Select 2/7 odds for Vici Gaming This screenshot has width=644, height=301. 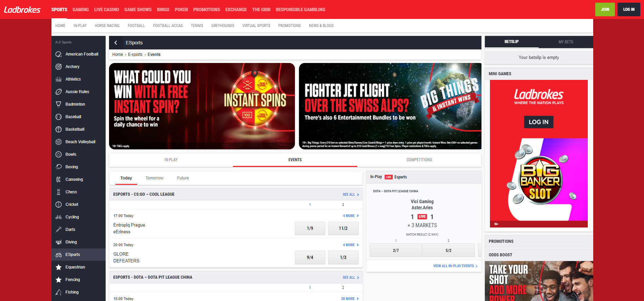[396, 251]
